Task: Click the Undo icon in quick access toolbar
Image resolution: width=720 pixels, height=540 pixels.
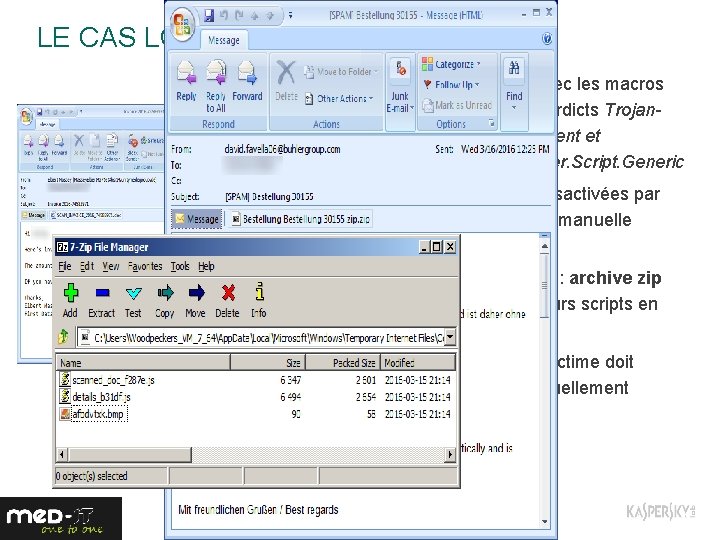Action: pos(224,16)
